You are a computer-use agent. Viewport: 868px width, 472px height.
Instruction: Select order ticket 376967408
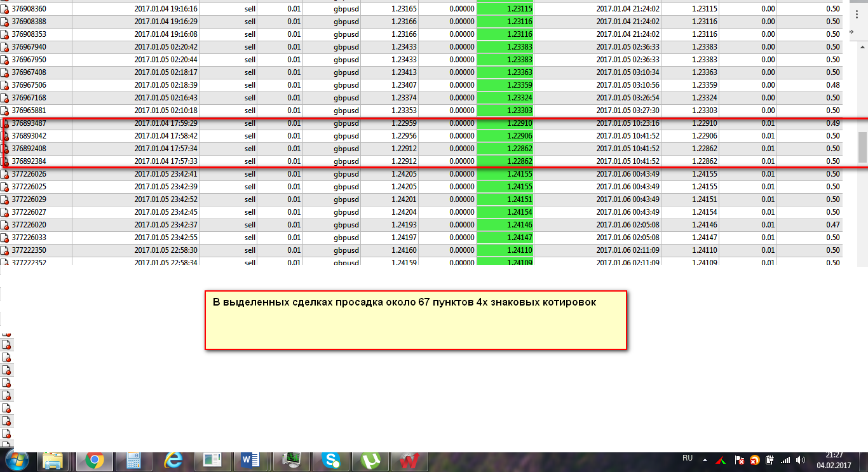point(29,72)
